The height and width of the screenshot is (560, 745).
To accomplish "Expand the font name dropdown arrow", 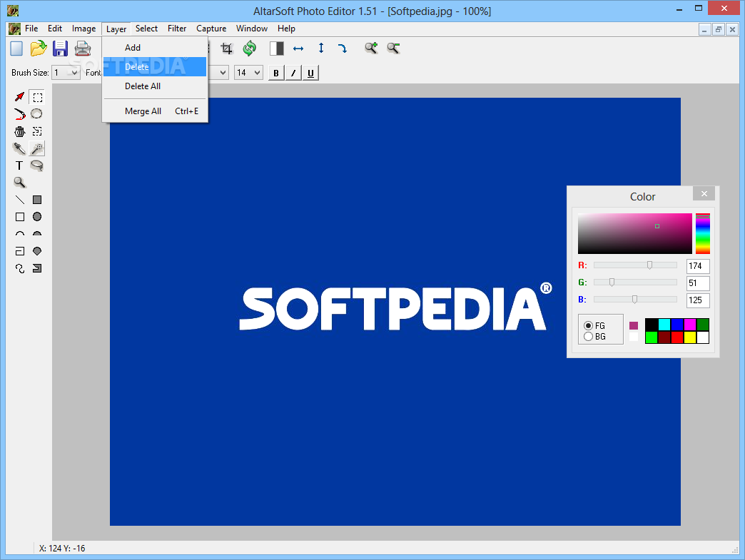I will (x=223, y=73).
